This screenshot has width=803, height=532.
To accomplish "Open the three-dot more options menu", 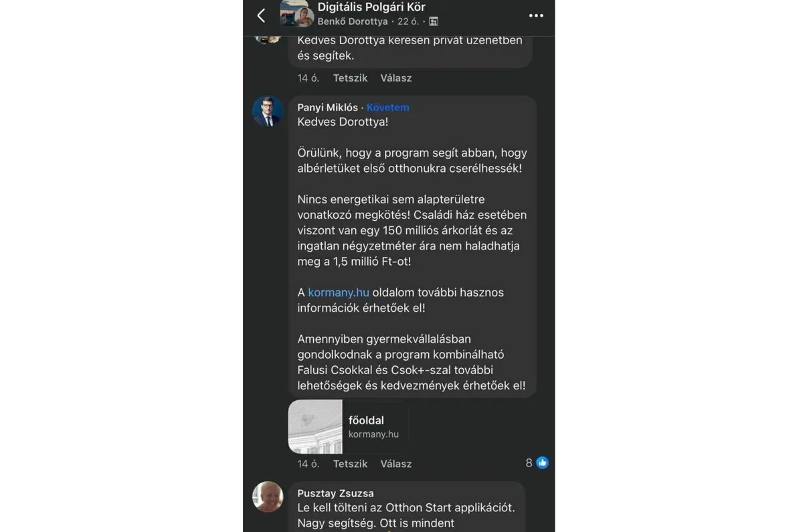I will pos(536,16).
